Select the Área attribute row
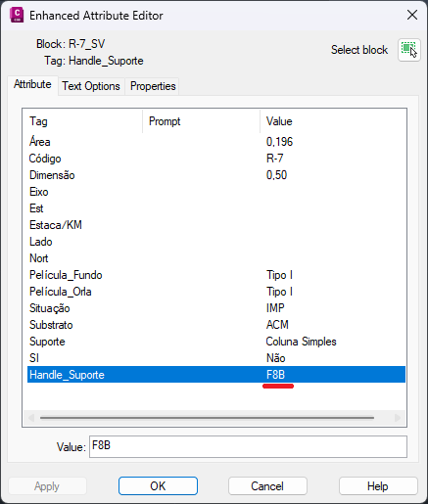Screen dimensions: 428x504 (x=216, y=142)
